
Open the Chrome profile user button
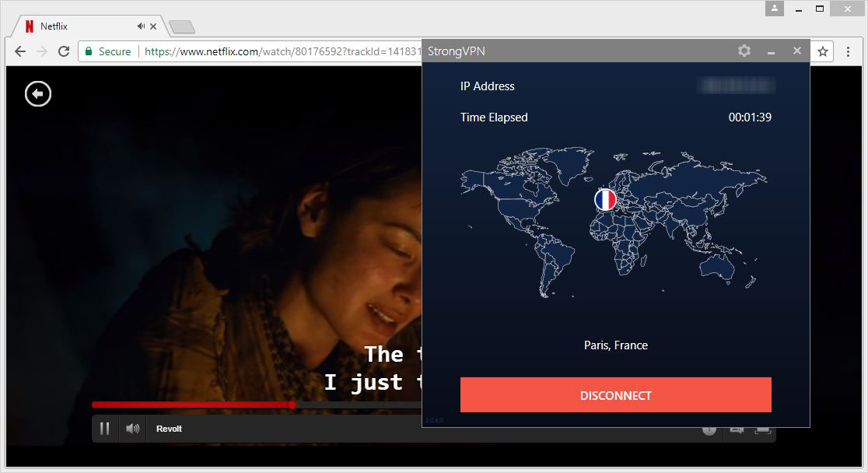775,9
